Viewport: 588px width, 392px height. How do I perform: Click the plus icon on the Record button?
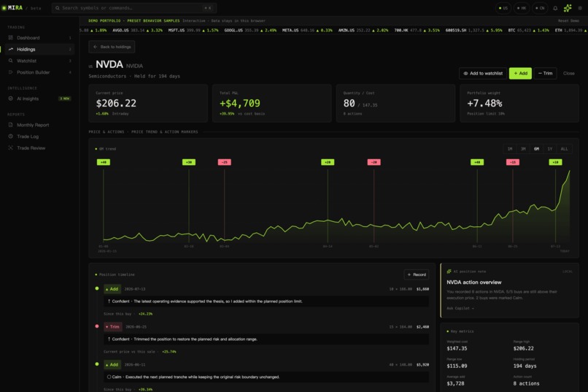(x=409, y=274)
